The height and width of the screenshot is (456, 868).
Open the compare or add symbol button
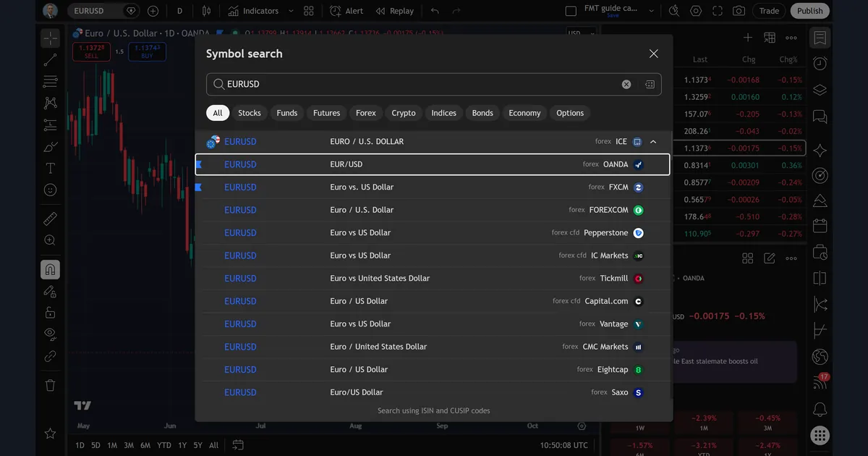coord(153,11)
